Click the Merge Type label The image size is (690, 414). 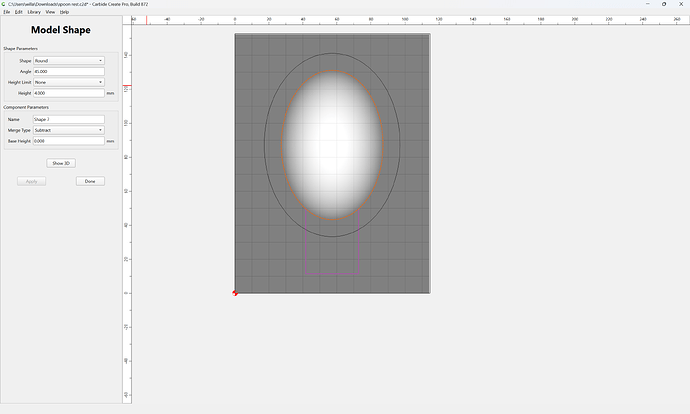tap(19, 130)
